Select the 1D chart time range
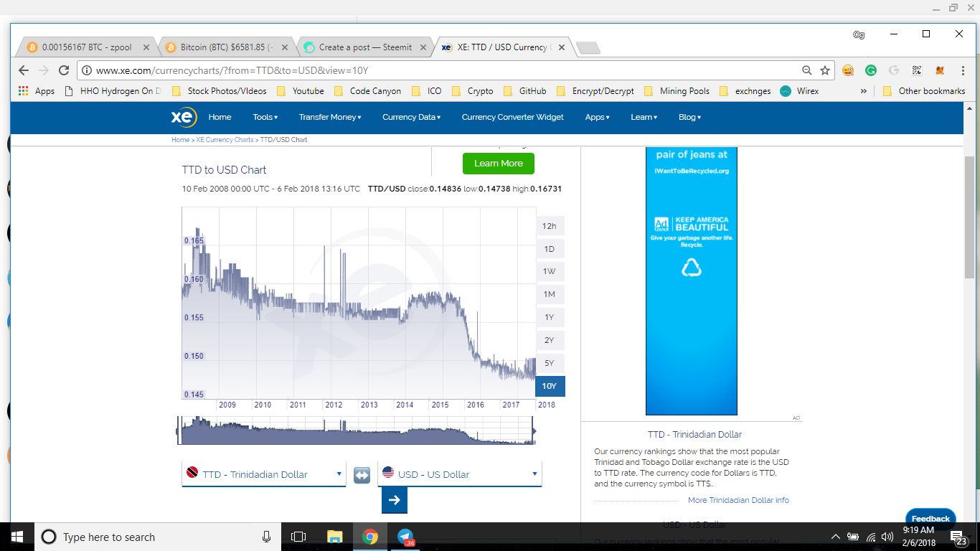The height and width of the screenshot is (551, 980). pos(550,249)
